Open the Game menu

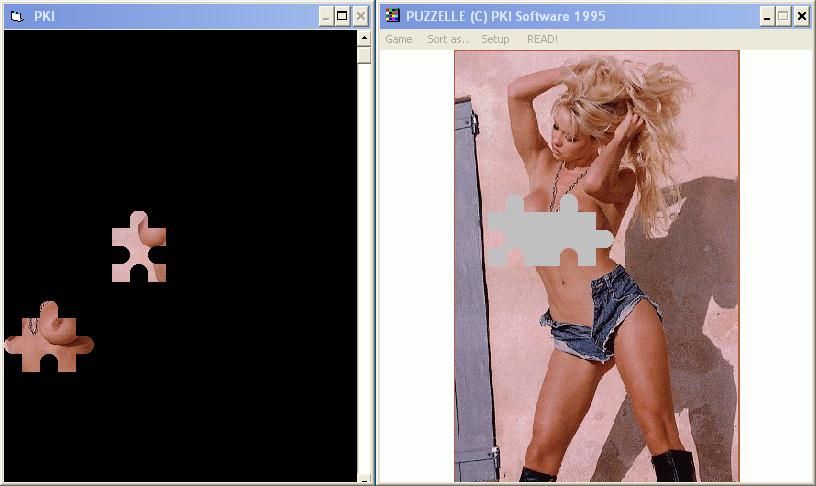399,40
